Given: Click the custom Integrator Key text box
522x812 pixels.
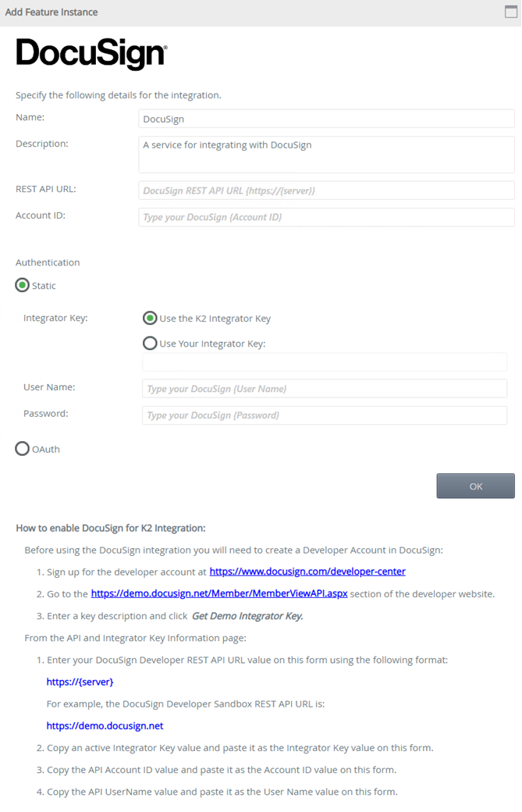Looking at the screenshot, I should coord(325,362).
